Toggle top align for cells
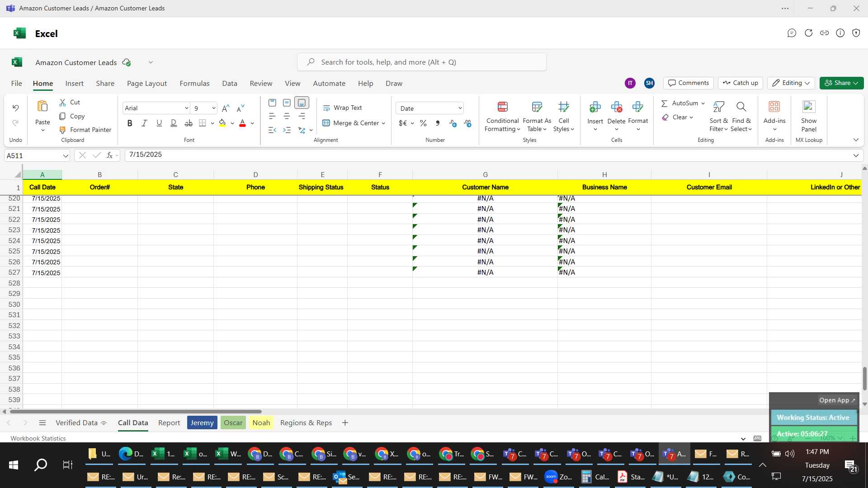Viewport: 868px width, 488px height. (x=272, y=103)
